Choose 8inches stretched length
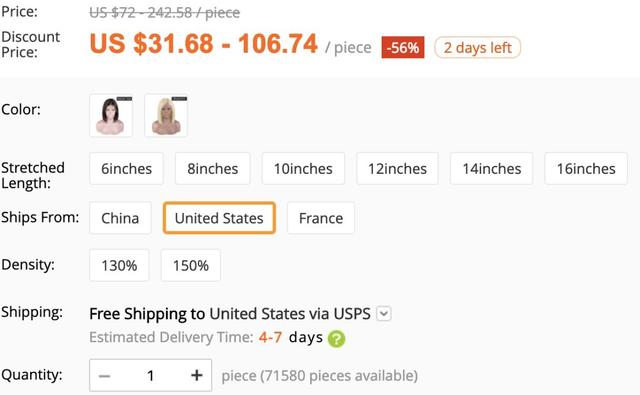This screenshot has width=640, height=395. [x=213, y=169]
